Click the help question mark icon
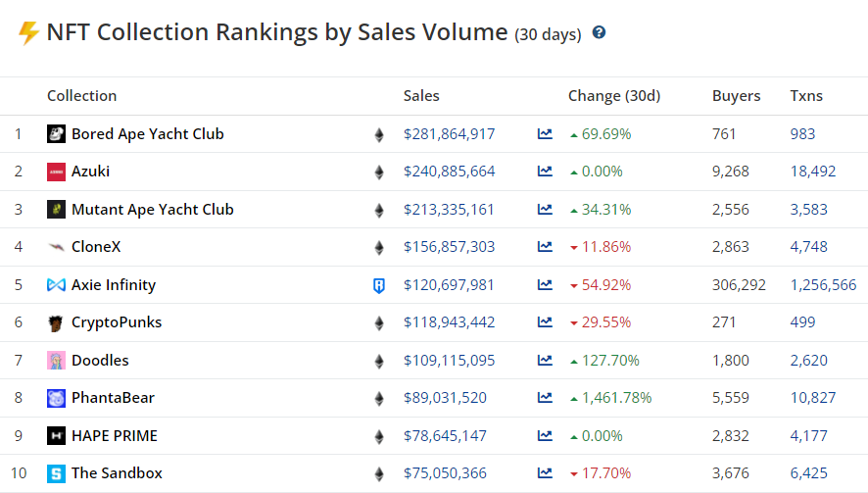Viewport: 868px width, 493px height. tap(600, 32)
